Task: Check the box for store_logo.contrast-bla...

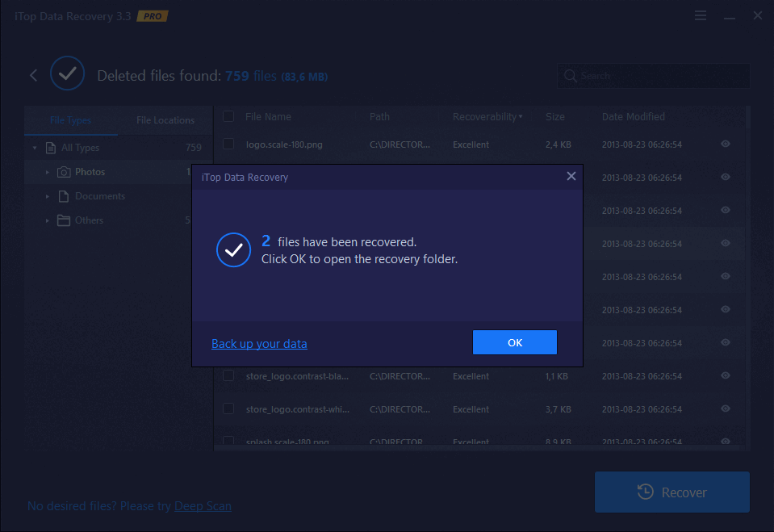Action: click(228, 376)
